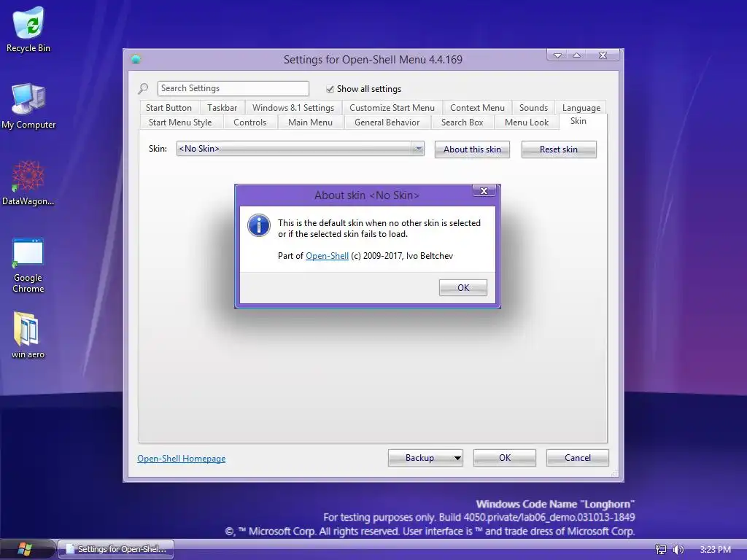Viewport: 747px width, 560px height.
Task: Switch to the Taskbar tab
Action: coord(222,108)
